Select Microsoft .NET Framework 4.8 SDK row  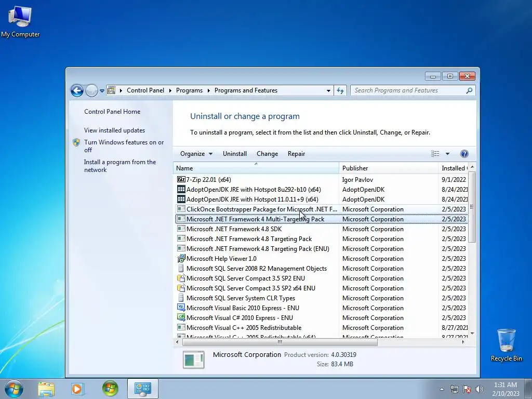point(321,229)
